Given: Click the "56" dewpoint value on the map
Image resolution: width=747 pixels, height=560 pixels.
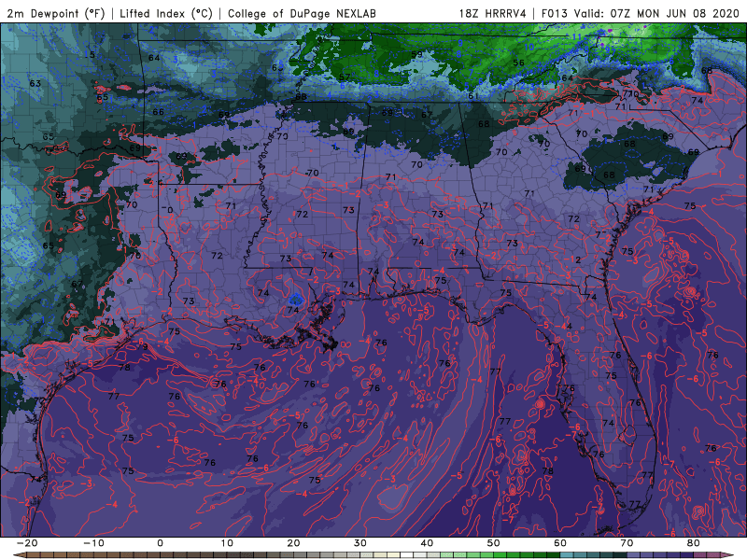Looking at the screenshot, I should [518, 63].
